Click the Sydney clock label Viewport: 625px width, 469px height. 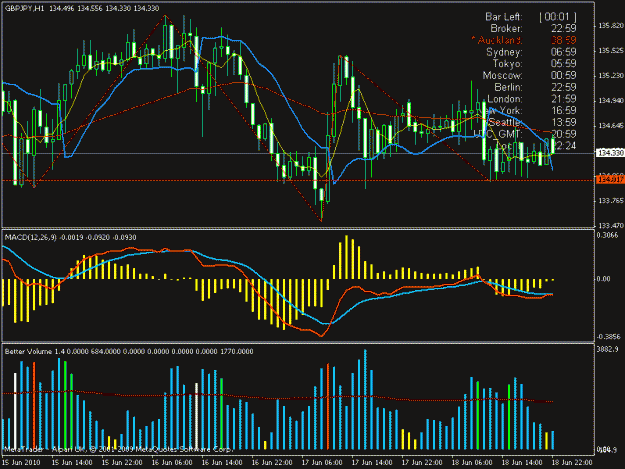point(504,52)
